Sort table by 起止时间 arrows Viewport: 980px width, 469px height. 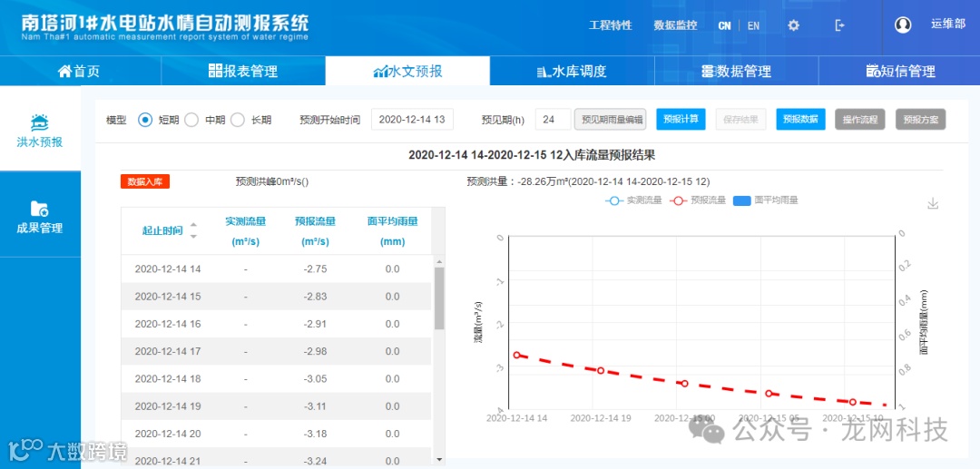[x=193, y=230]
